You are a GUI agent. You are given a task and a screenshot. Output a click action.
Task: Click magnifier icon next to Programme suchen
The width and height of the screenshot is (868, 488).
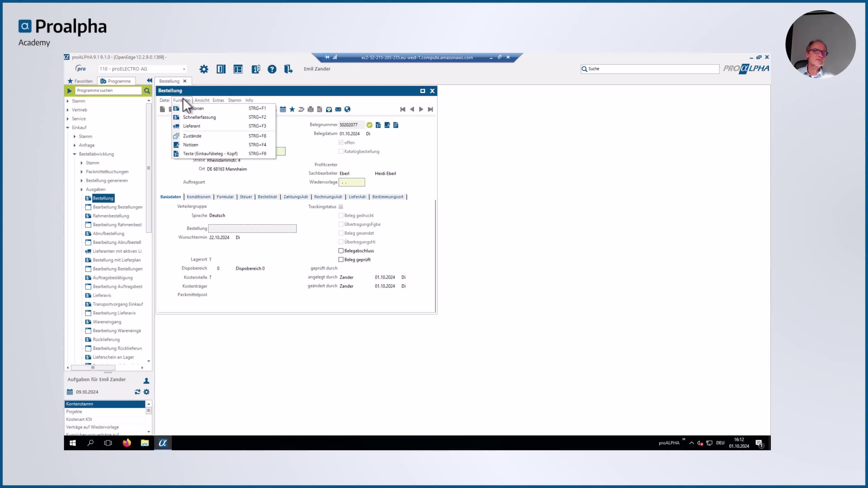click(x=147, y=91)
